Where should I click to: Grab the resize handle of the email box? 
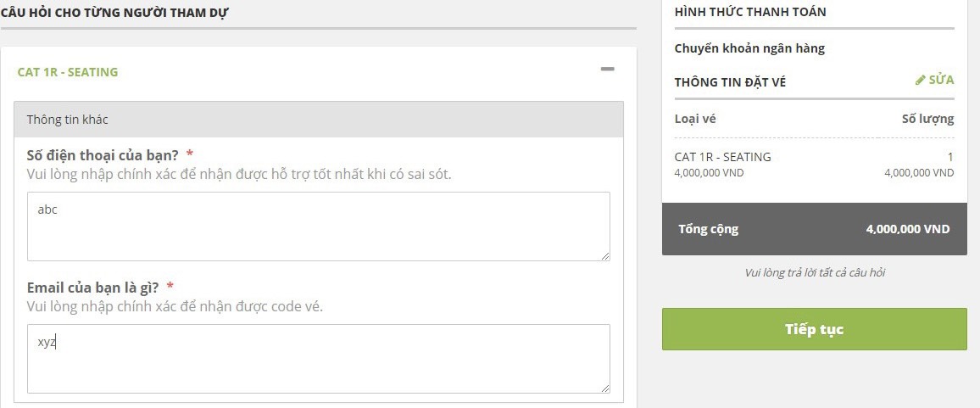coord(605,388)
